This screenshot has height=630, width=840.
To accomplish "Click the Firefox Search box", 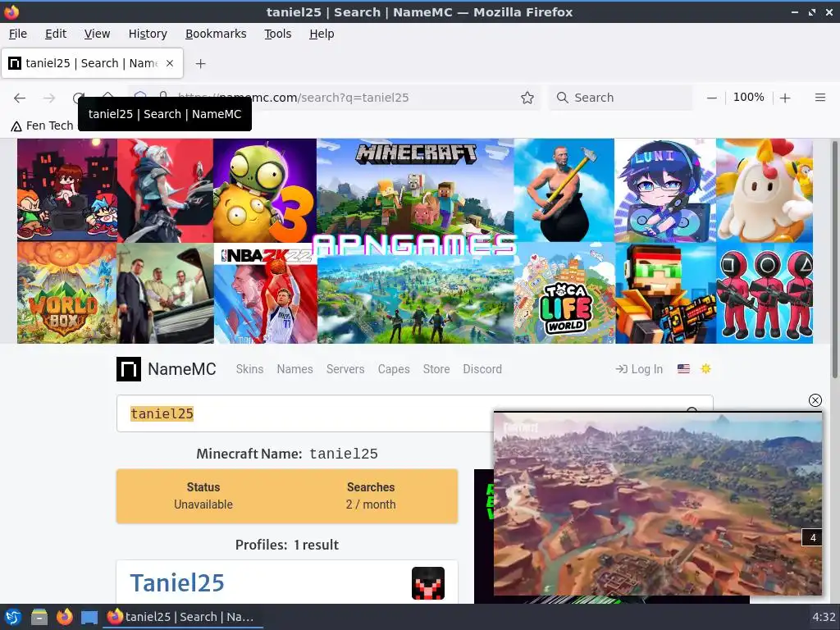I will [x=622, y=98].
